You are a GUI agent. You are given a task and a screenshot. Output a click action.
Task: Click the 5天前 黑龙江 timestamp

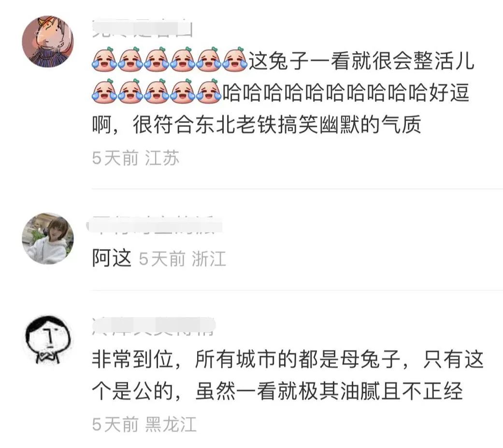click(144, 424)
